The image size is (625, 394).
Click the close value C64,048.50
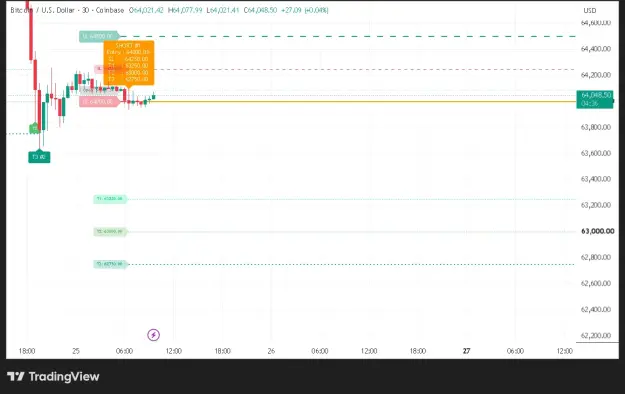click(x=260, y=10)
